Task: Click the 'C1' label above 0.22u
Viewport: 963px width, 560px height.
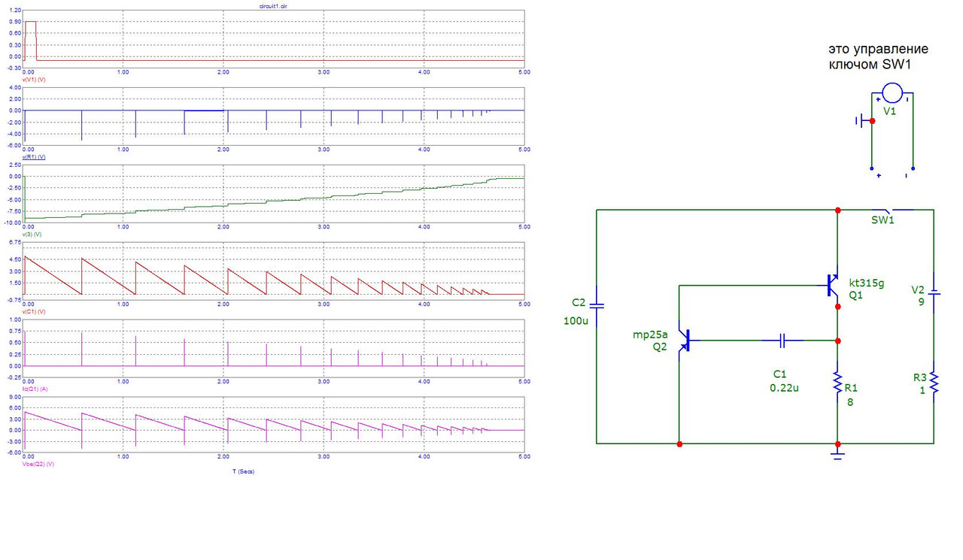Action: point(779,374)
